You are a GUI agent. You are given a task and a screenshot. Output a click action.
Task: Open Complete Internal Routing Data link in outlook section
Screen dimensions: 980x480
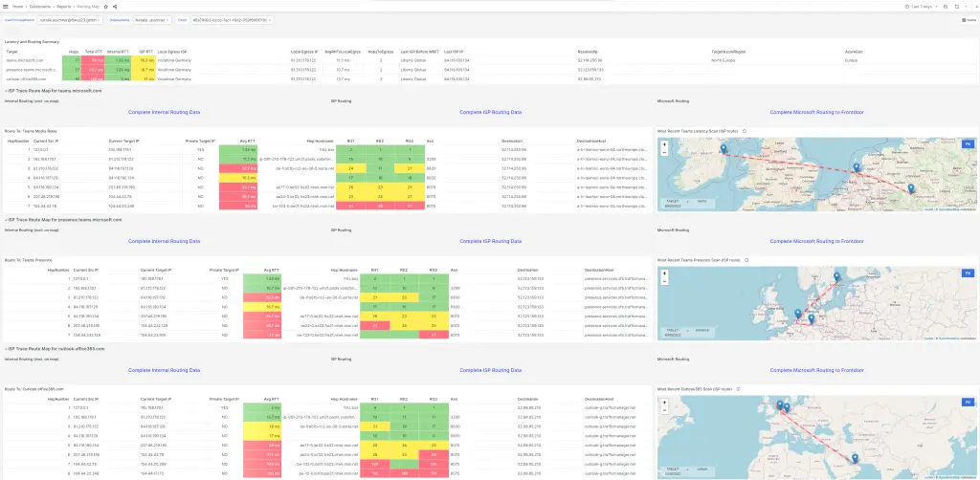point(165,370)
